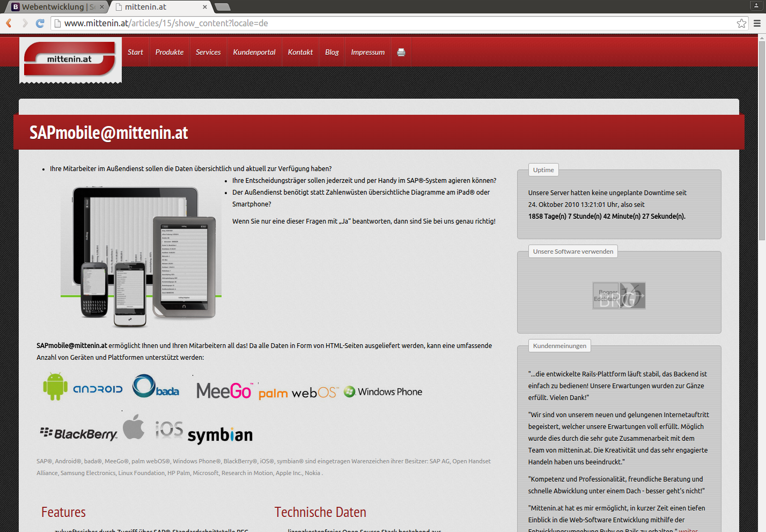
Task: Go back with the browser back arrow
Action: pyautogui.click(x=9, y=23)
